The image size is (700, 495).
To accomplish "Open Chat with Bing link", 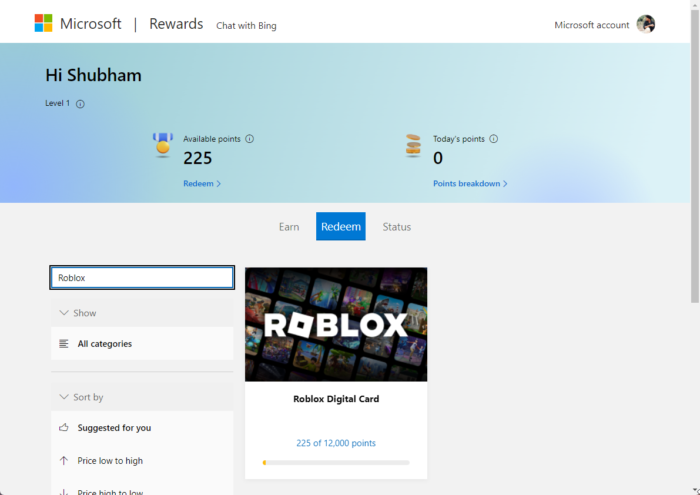I will 246,25.
